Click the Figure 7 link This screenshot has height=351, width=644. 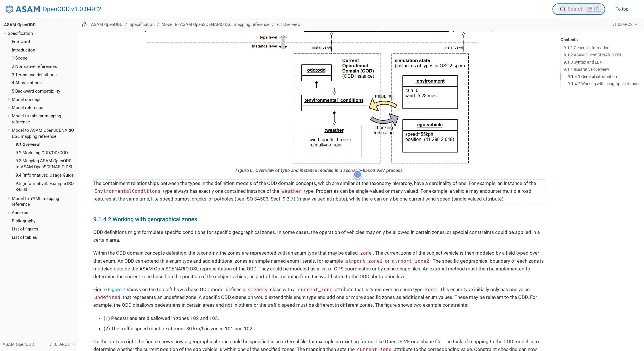(x=117, y=289)
